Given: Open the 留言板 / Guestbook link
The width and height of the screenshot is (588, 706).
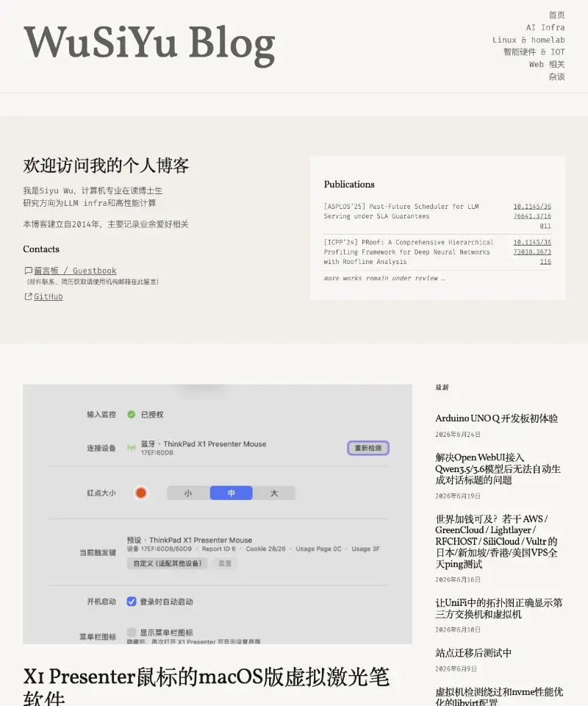Looking at the screenshot, I should coord(75,271).
